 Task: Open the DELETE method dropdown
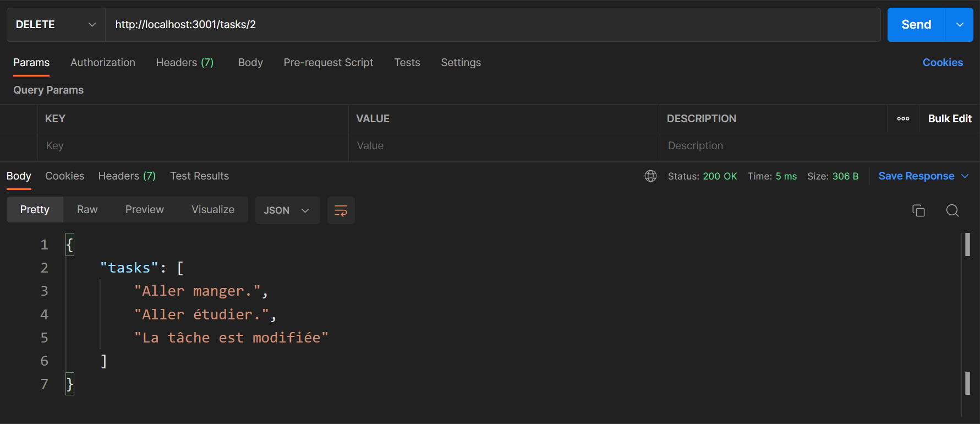click(56, 25)
